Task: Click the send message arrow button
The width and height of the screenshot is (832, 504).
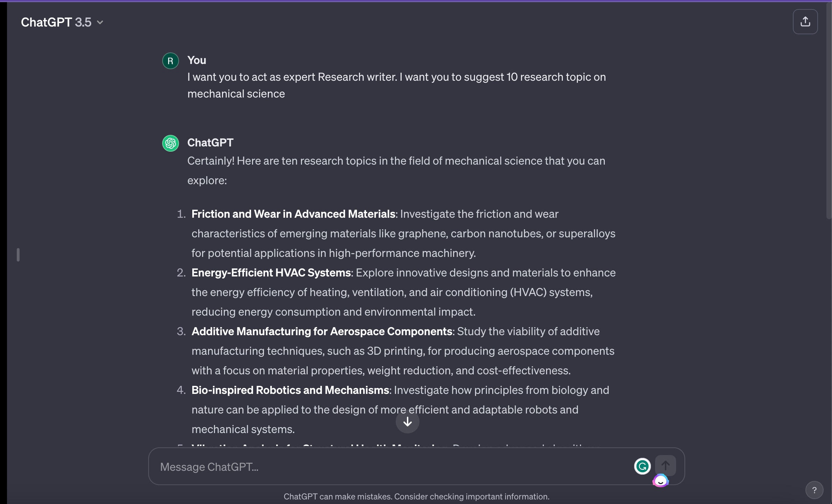Action: (x=665, y=465)
